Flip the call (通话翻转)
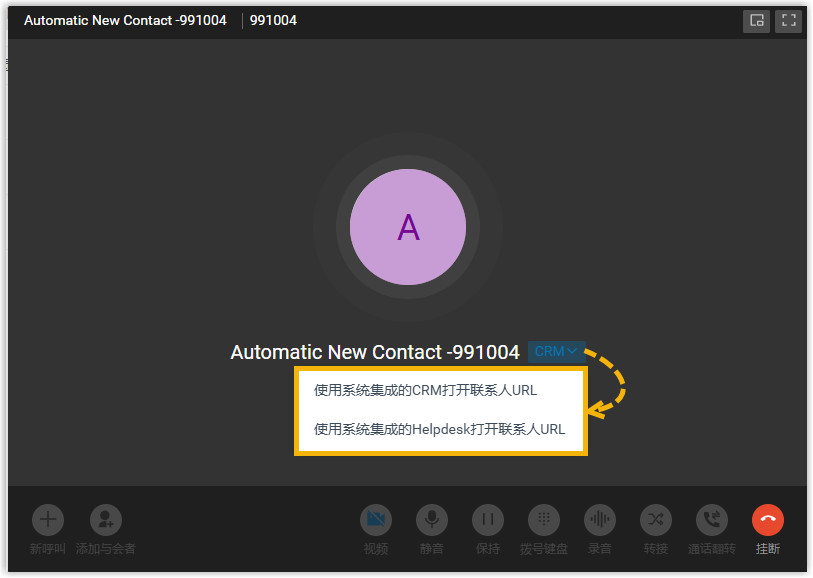The image size is (813, 578). point(712,520)
